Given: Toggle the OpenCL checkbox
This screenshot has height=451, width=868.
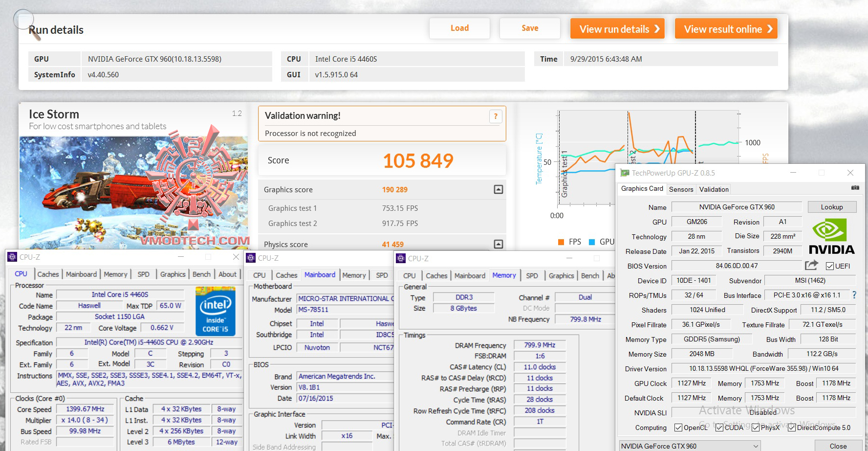Looking at the screenshot, I should pos(678,428).
